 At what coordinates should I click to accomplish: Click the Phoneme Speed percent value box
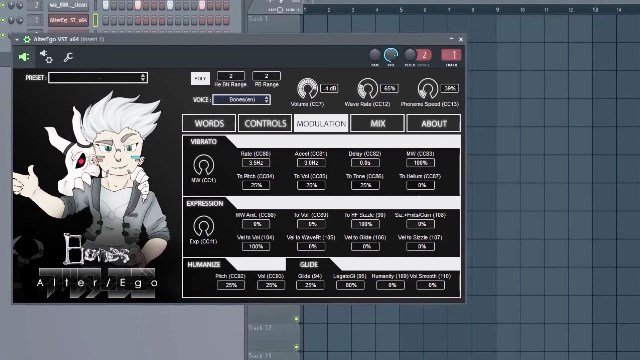[x=449, y=88]
